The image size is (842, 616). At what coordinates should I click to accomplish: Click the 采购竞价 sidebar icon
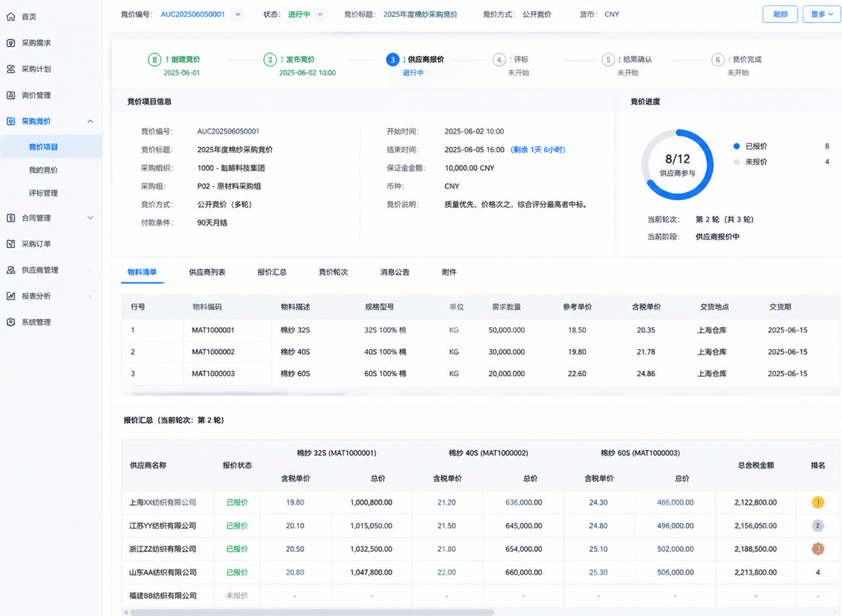[x=11, y=121]
